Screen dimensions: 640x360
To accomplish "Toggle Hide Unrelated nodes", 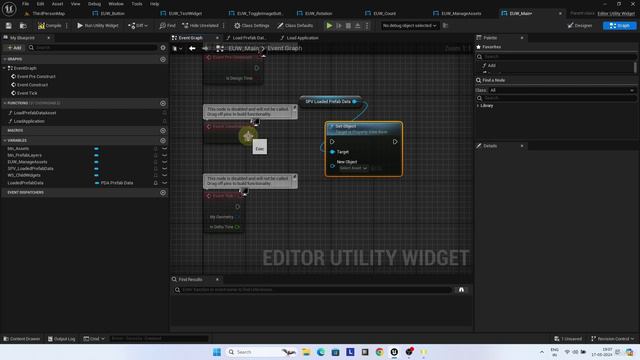I will click(x=200, y=26).
